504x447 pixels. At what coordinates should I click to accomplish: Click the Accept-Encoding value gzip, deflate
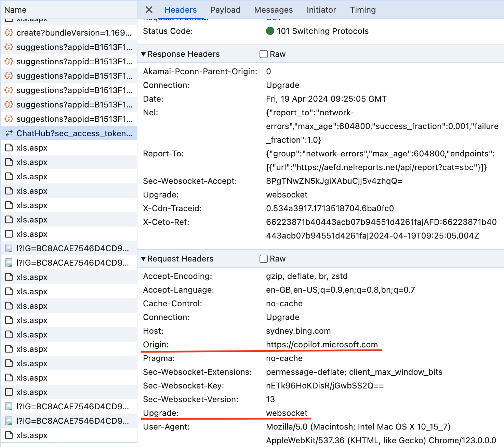pyautogui.click(x=307, y=276)
